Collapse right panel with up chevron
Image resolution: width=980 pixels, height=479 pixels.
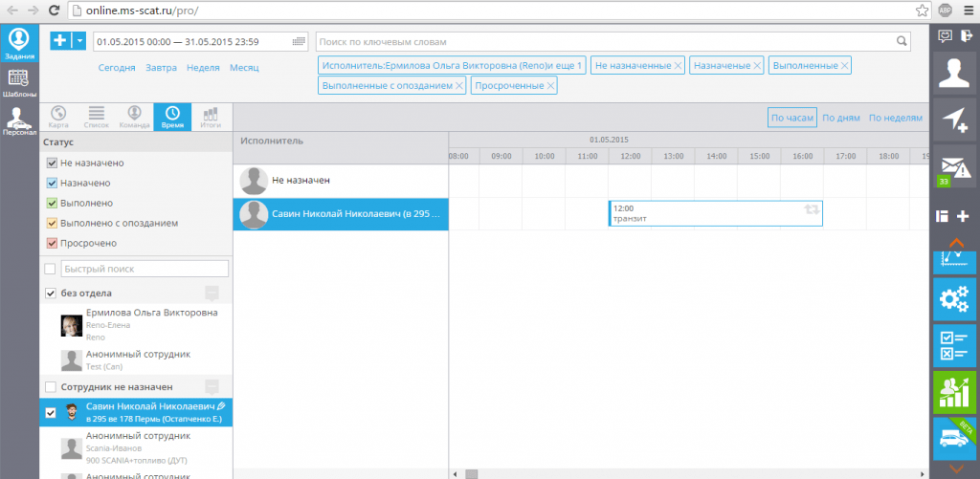point(954,242)
